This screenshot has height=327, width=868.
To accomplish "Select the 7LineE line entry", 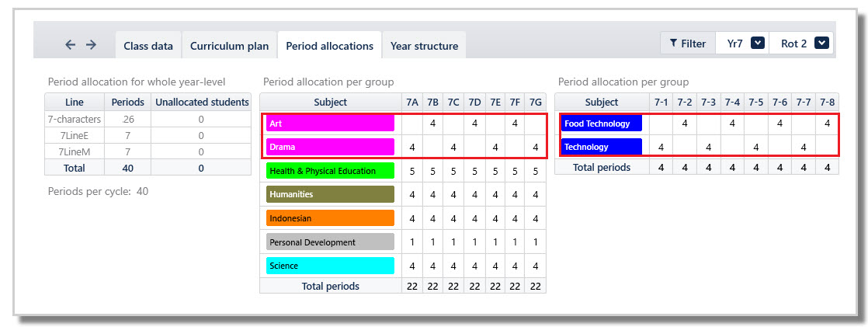I will point(75,135).
